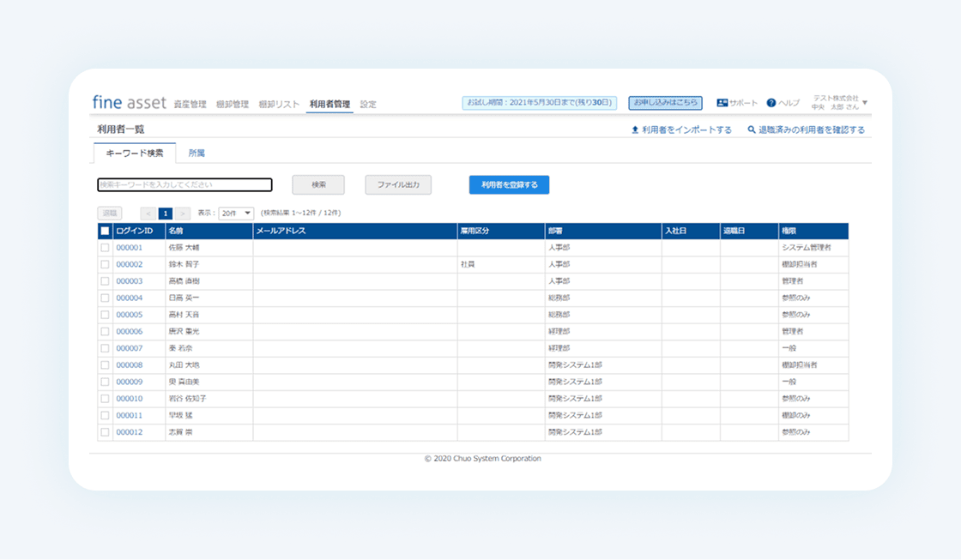
Task: Open help via question mark icon
Action: tap(771, 103)
